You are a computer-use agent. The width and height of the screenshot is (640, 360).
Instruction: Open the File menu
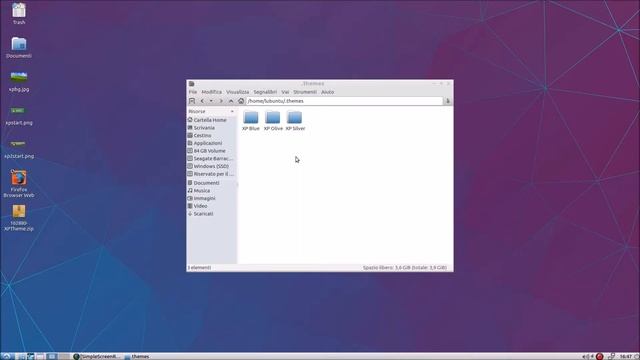click(x=193, y=92)
